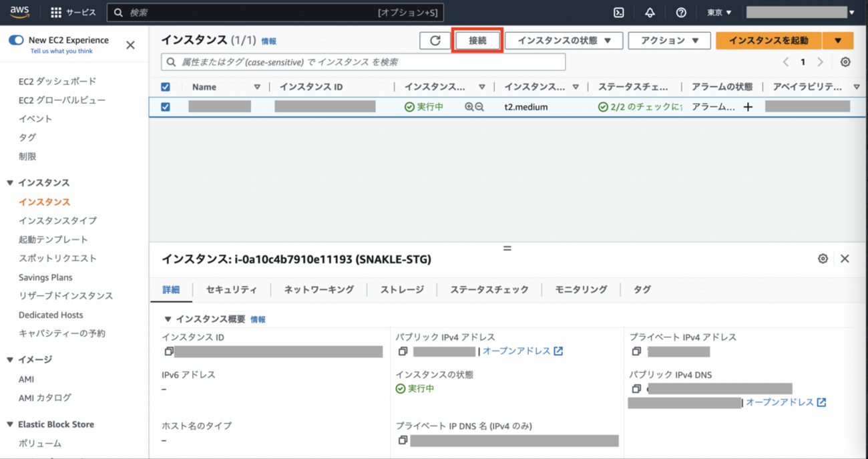The image size is (868, 459).
Task: Click the add alarm plus icon
Action: coord(748,107)
